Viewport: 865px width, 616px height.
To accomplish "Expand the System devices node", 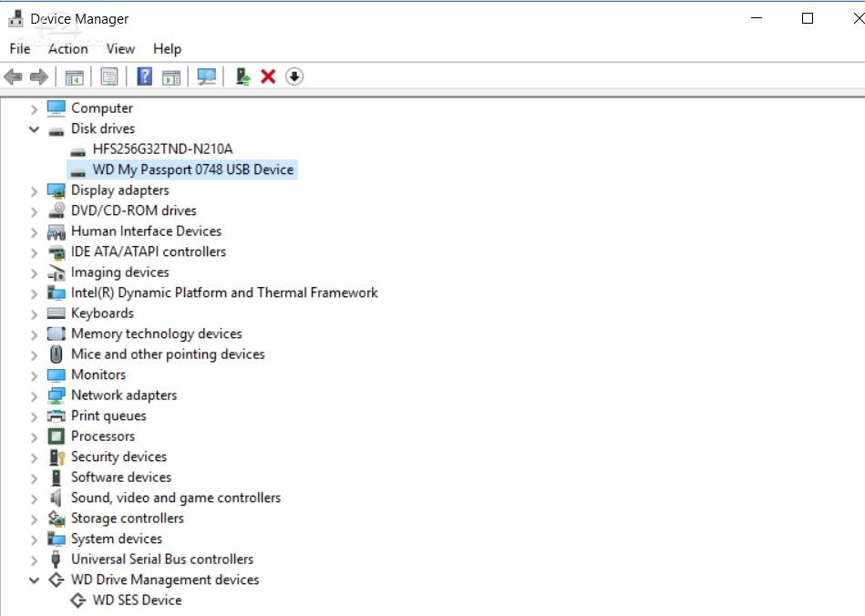I will click(34, 539).
